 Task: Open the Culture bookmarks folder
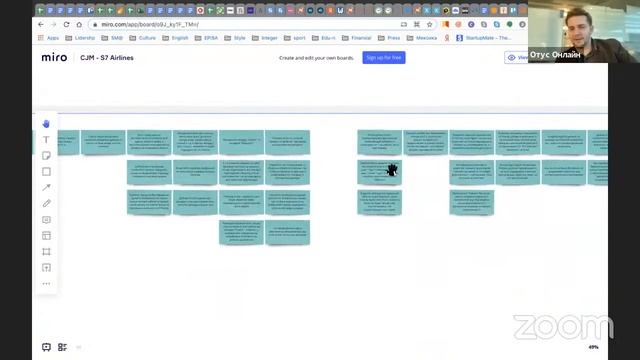[142, 38]
